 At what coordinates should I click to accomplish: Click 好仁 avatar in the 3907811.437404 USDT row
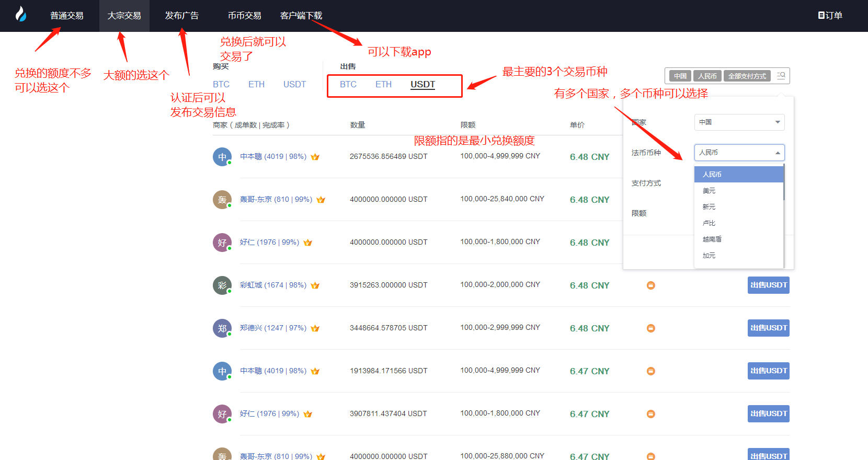[222, 414]
